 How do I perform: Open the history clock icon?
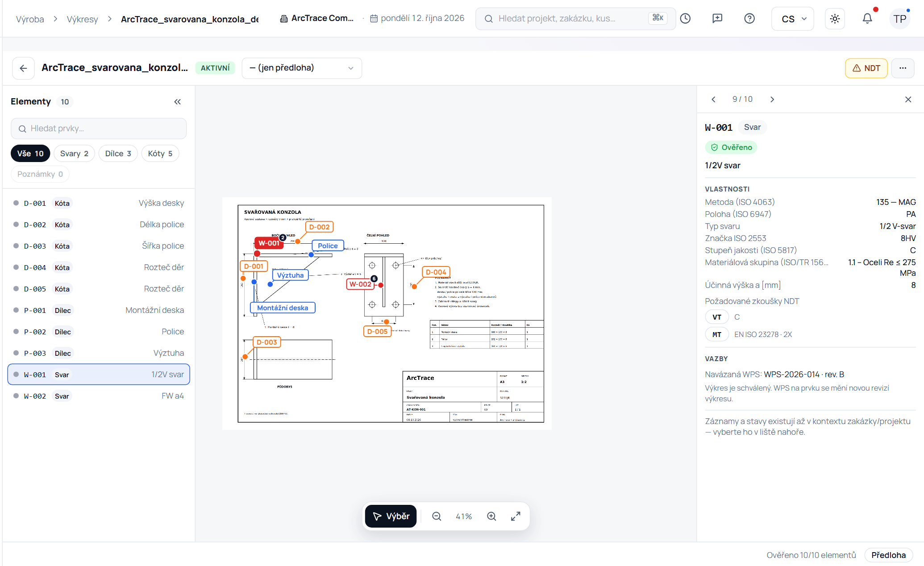click(x=685, y=18)
